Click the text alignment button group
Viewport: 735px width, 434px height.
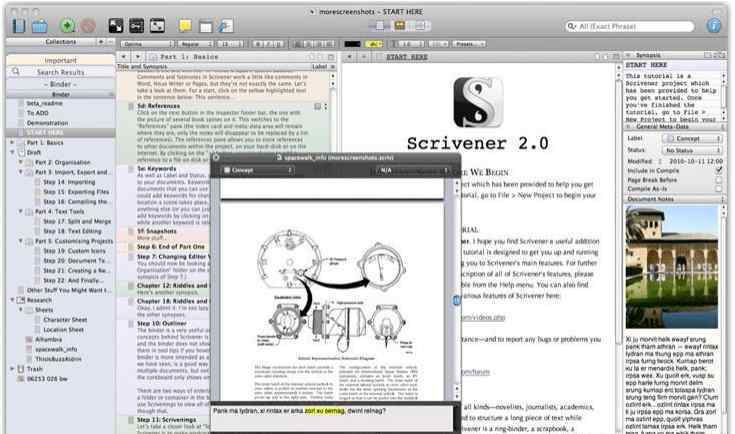tap(314, 44)
